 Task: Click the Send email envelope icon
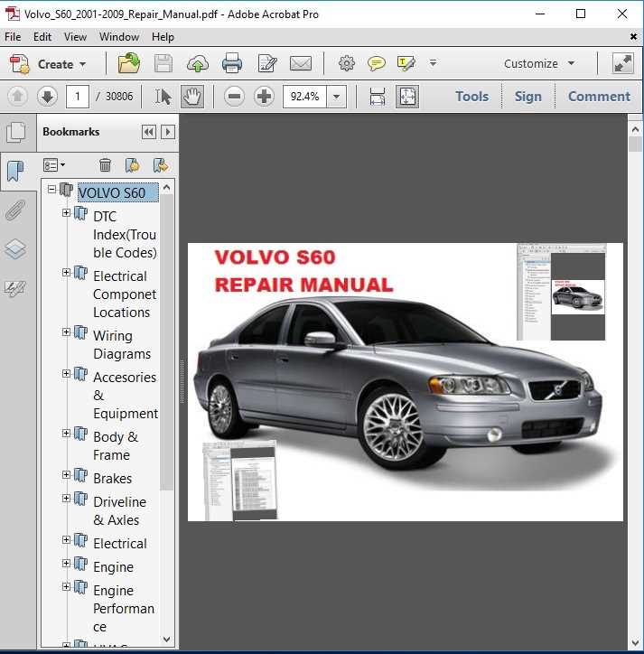coord(301,63)
